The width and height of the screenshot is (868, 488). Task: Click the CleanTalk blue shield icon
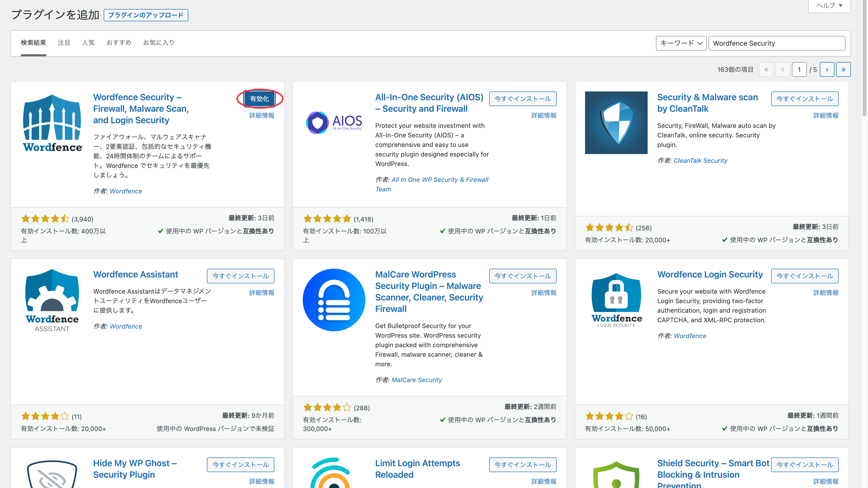click(x=616, y=122)
